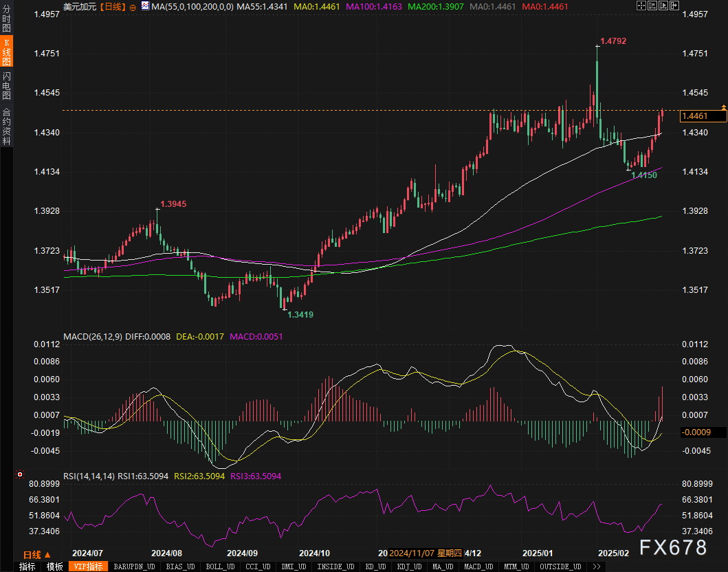Image resolution: width=728 pixels, height=572 pixels.
Task: Select the K线图 sidebar tab
Action: [6, 52]
